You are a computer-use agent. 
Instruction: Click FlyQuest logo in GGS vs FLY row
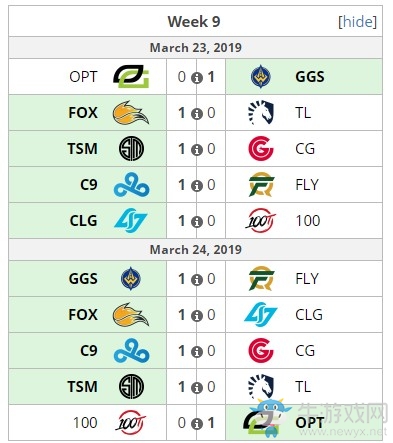point(261,278)
